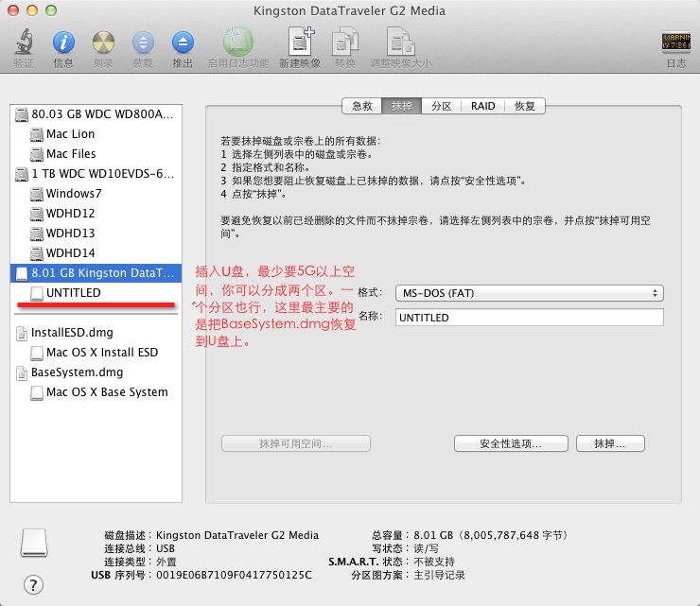
Task: Switch to the Restore (恢复) tab
Action: point(525,106)
